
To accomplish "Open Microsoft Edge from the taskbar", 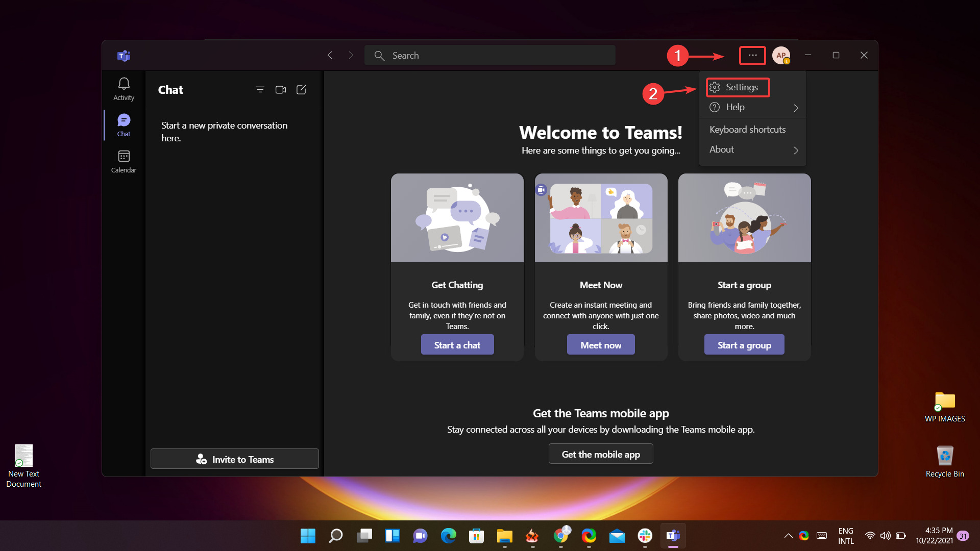I will pos(448,536).
